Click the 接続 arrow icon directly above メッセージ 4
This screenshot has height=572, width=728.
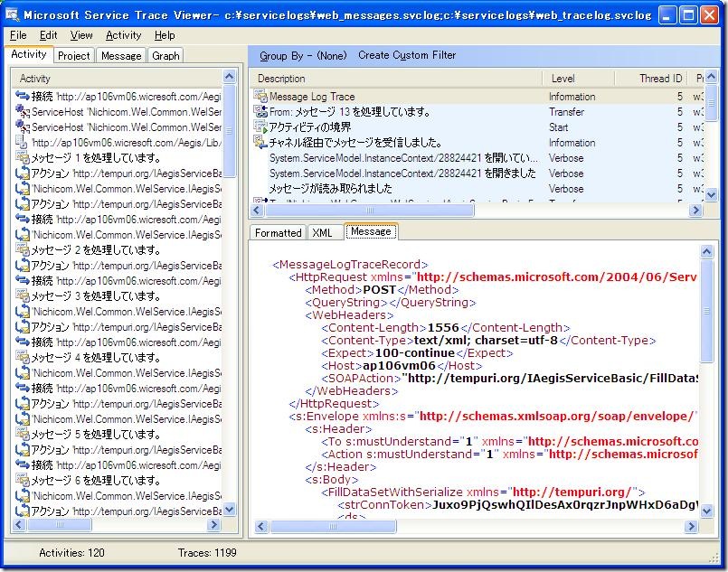23,342
